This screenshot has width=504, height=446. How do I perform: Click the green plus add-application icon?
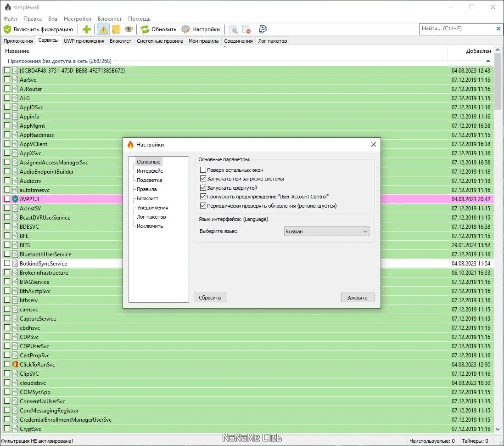[x=86, y=29]
